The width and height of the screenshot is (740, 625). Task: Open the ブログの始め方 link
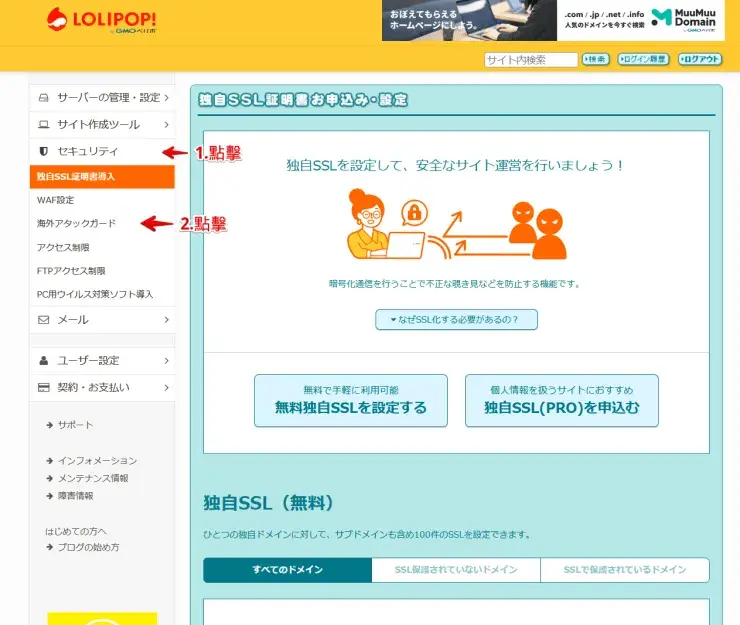(88, 547)
